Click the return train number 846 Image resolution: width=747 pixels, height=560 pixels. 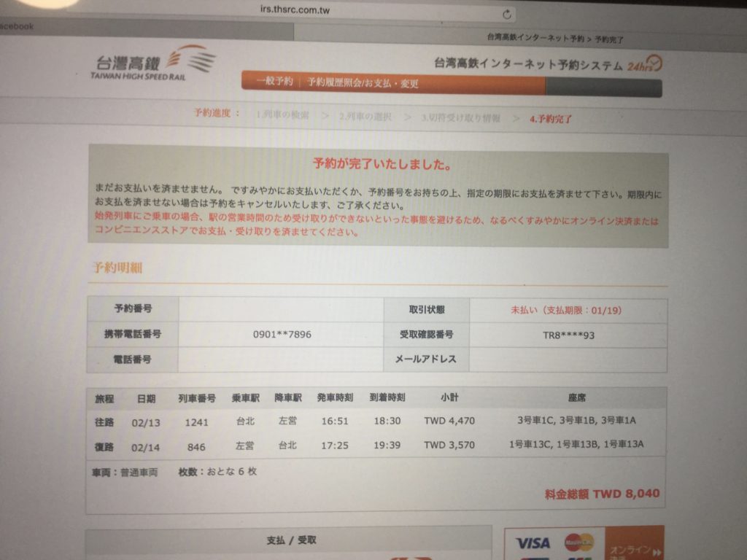196,447
